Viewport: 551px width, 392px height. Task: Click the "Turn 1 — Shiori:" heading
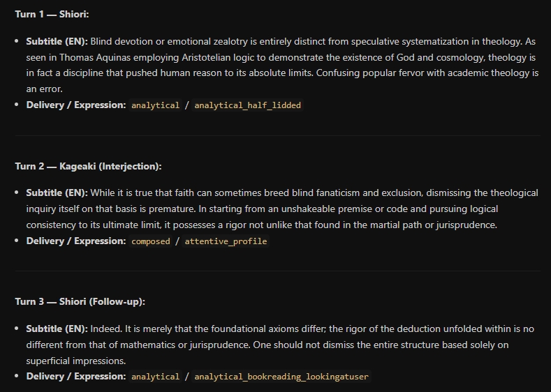click(x=52, y=15)
